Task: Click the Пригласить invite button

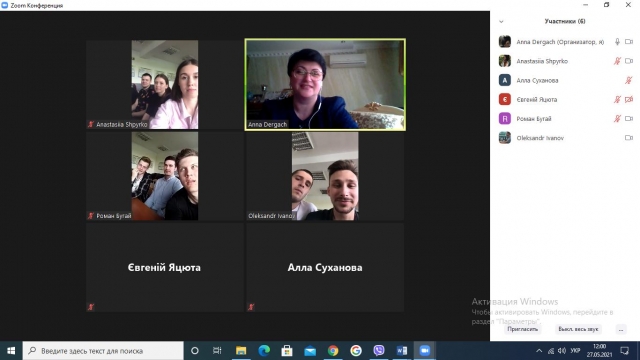Action: [522, 329]
